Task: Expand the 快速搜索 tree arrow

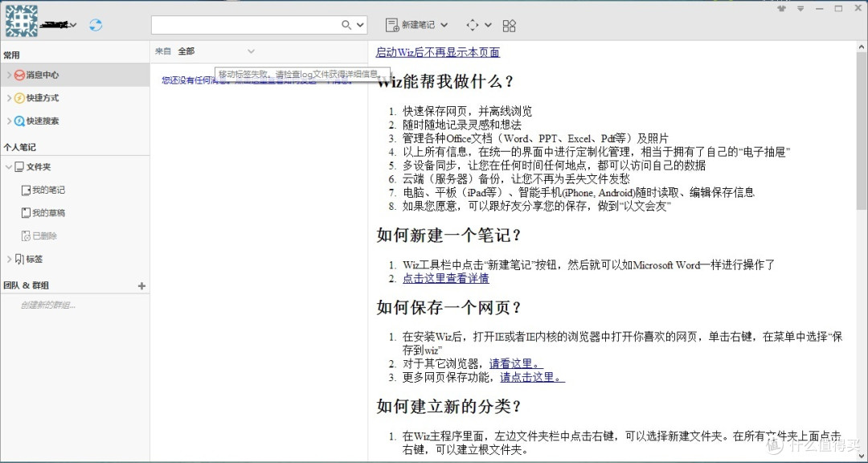Action: click(x=9, y=121)
